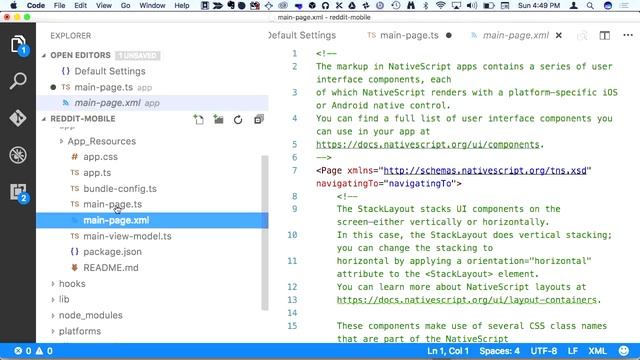Open the Code menu

tap(36, 5)
